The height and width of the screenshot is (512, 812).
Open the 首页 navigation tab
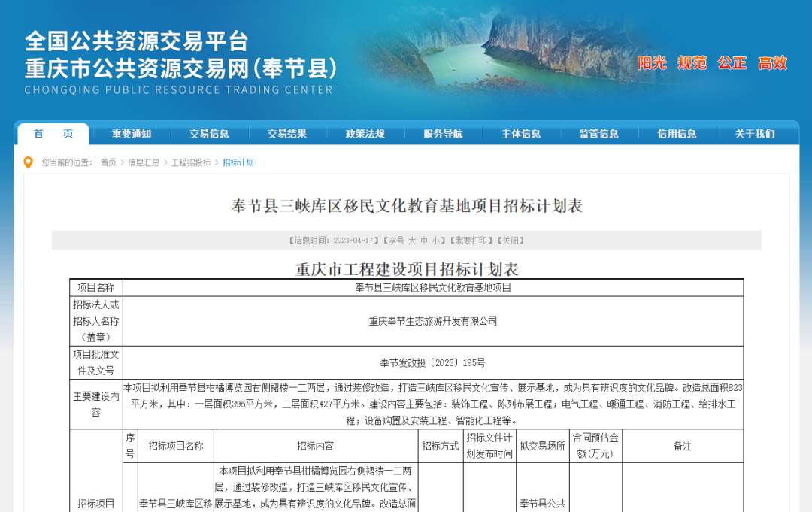point(53,134)
